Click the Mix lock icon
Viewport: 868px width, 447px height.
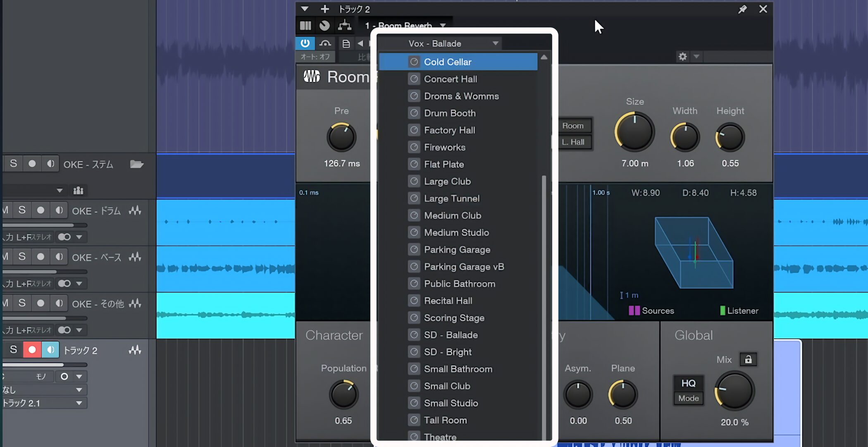point(748,359)
